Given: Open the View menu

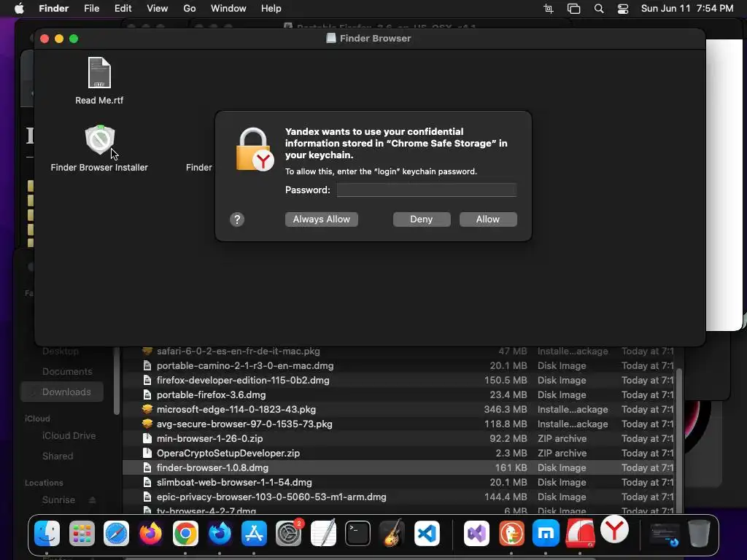Looking at the screenshot, I should pyautogui.click(x=158, y=9).
